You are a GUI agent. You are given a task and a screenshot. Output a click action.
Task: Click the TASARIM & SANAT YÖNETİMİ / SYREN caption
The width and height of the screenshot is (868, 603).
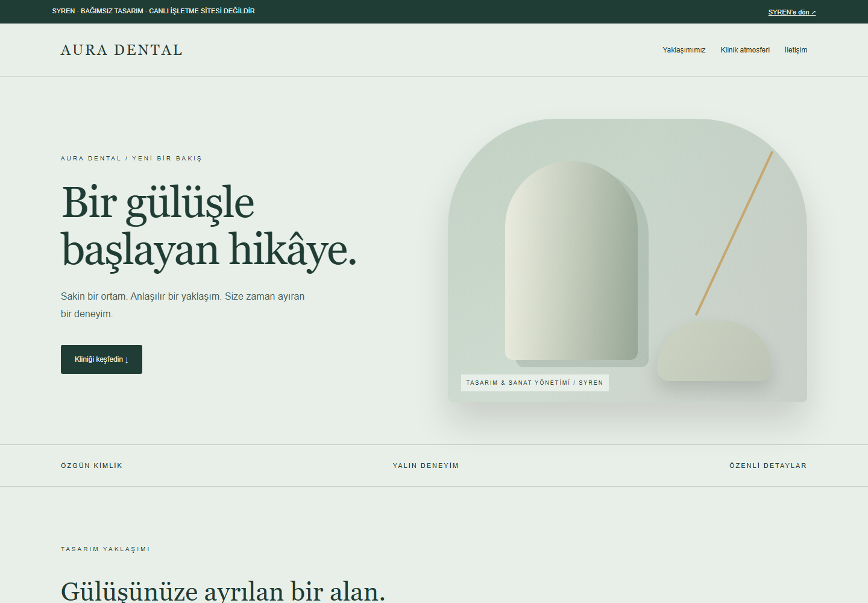[535, 383]
